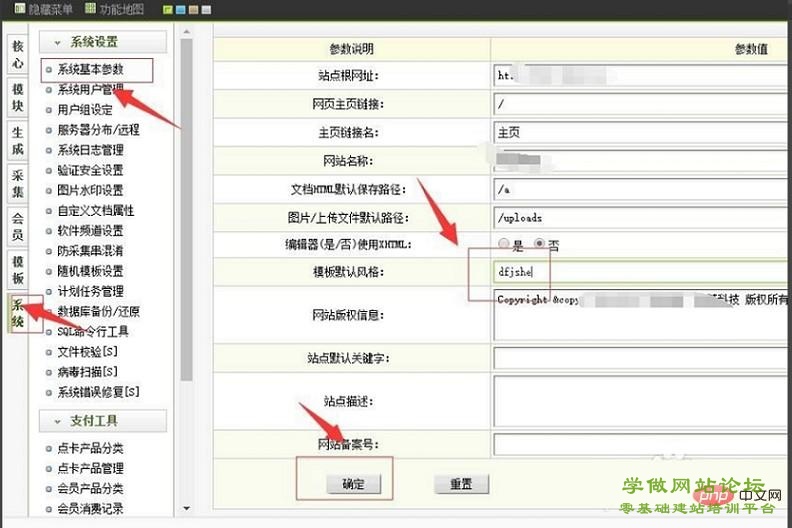Viewport: 792px width, 528px height.
Task: Select the 模板 vertical tab
Action: point(18,269)
